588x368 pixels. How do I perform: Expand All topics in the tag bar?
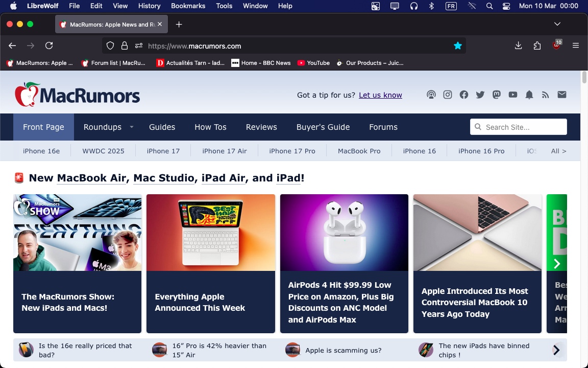(x=558, y=151)
